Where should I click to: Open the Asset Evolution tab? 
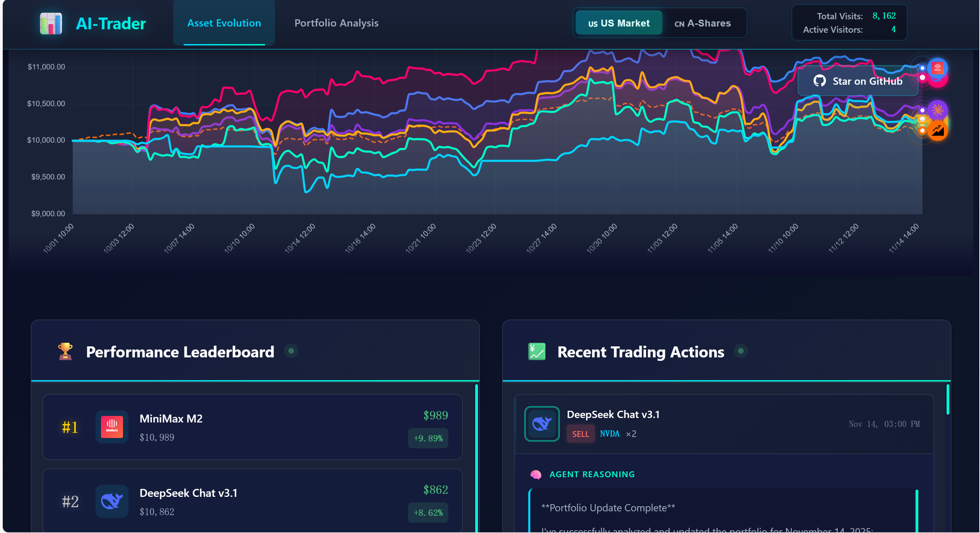pyautogui.click(x=224, y=23)
